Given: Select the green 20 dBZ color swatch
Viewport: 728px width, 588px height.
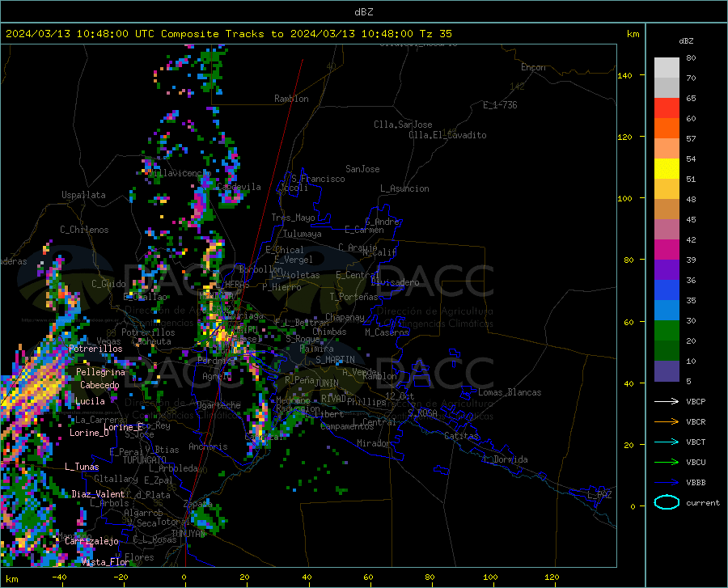Looking at the screenshot, I should [x=667, y=331].
